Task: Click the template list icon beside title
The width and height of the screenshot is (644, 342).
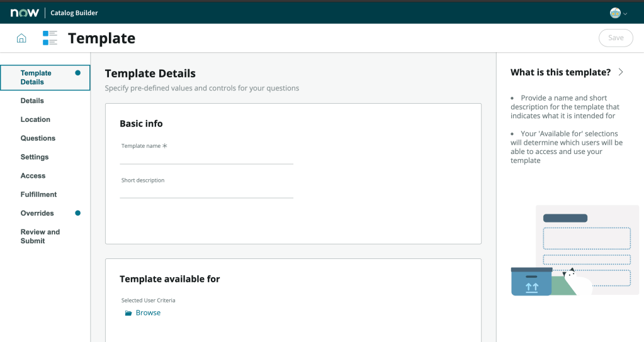Action: 50,38
